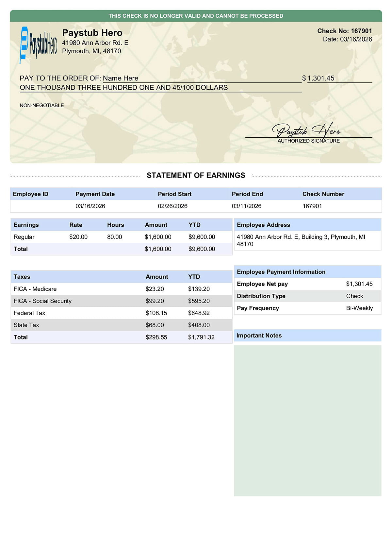Click the 'Hours' column header
Image resolution: width=392 pixels, height=555 pixels.
116,225
